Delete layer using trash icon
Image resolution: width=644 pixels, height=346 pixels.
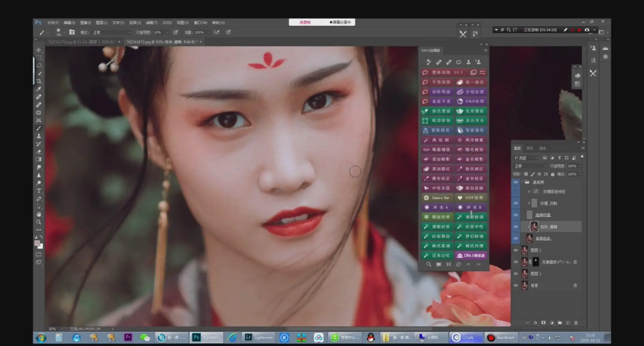click(576, 323)
